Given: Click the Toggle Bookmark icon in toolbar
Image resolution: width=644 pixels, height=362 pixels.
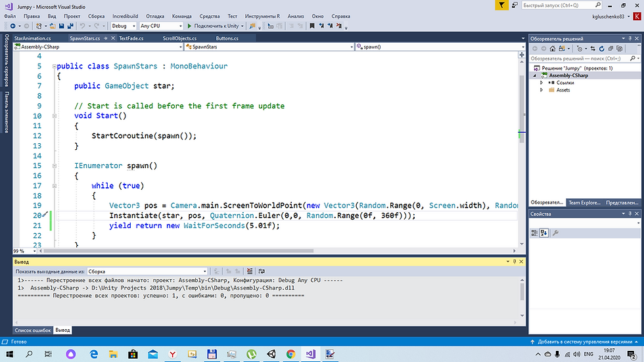Looking at the screenshot, I should (x=312, y=26).
